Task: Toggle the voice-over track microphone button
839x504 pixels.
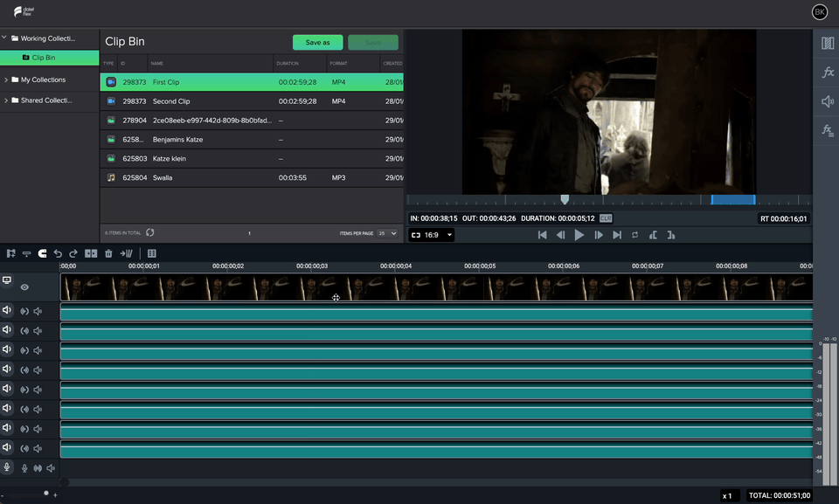Action: click(7, 467)
